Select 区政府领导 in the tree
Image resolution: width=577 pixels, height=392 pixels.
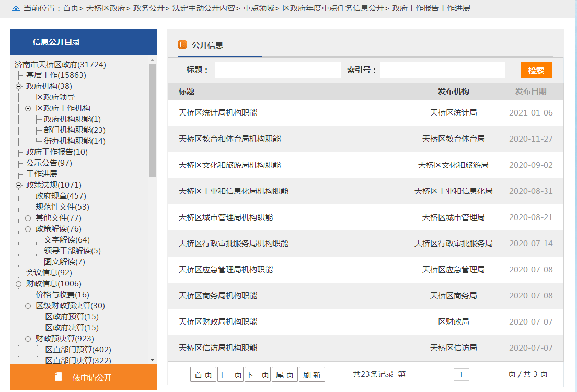55,97
